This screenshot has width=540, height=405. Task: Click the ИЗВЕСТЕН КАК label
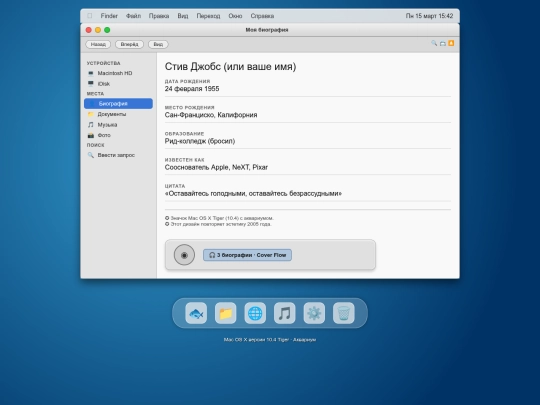[x=185, y=160]
